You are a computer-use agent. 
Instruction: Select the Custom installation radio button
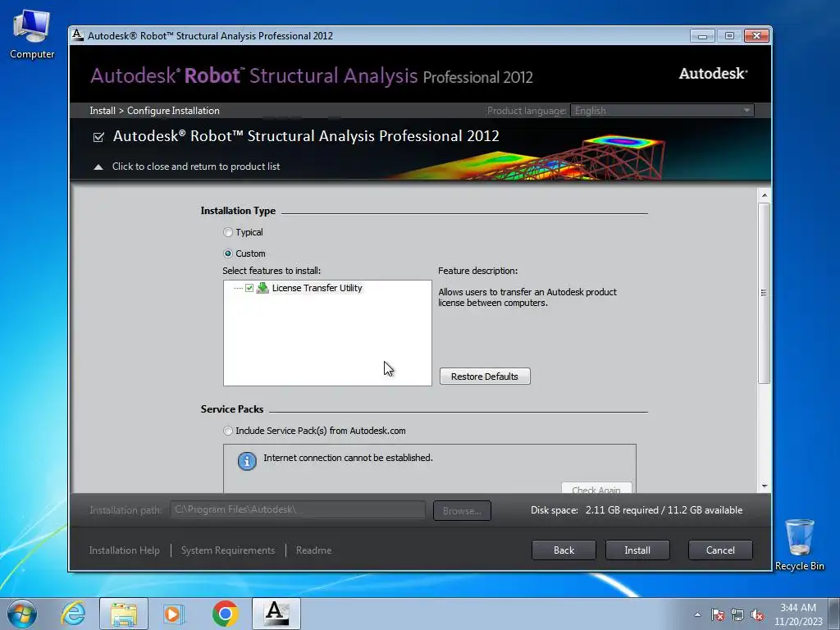click(228, 253)
